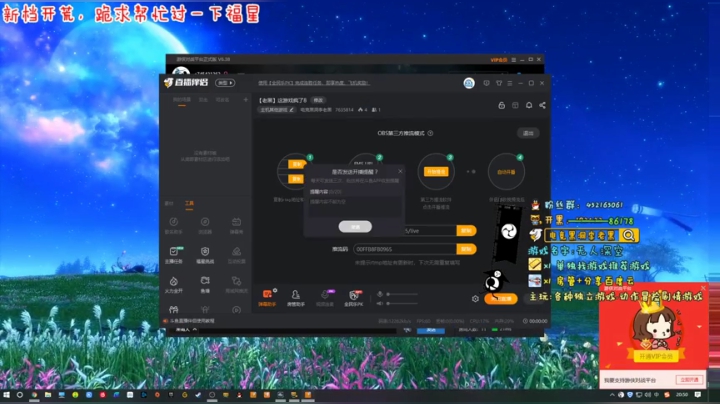Screen dimensions: 720x404
Task: Click the share icon in the room header
Action: click(542, 105)
